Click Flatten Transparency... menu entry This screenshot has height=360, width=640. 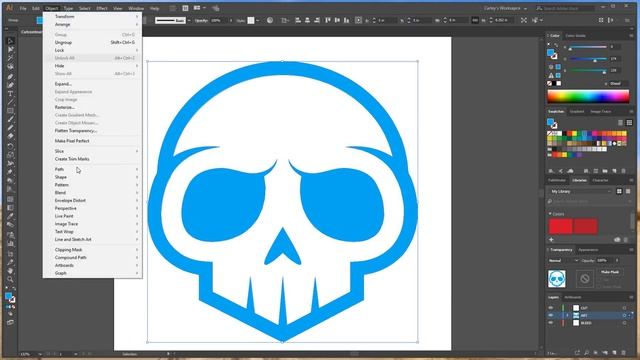tap(76, 131)
